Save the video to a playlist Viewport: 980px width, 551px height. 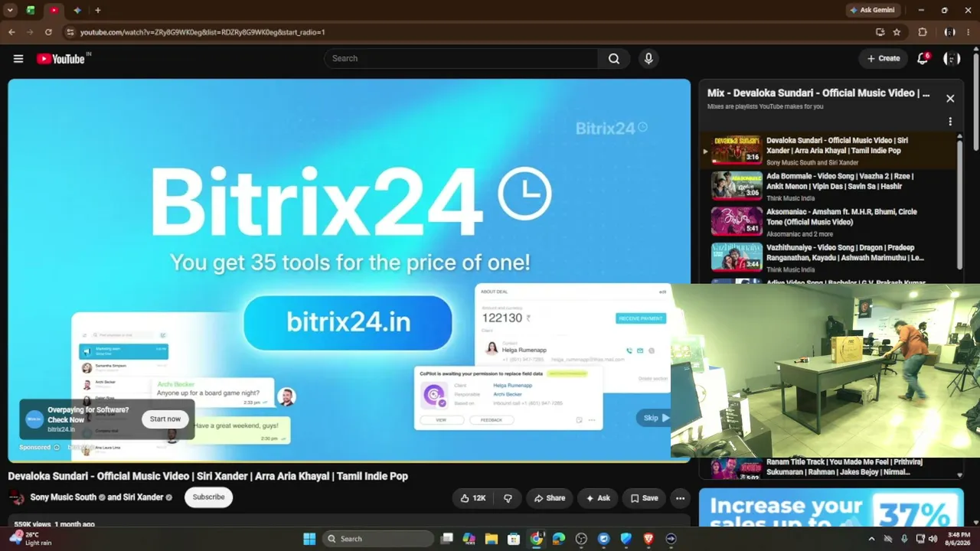[644, 498]
